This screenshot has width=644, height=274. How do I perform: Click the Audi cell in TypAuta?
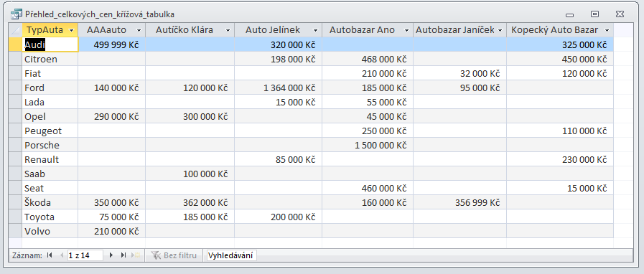pos(50,44)
